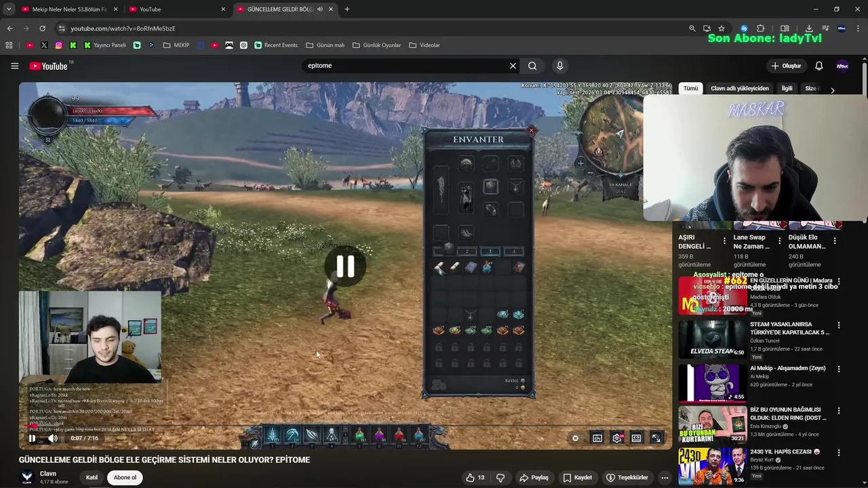Open the YouTube account avatar menu
This screenshot has width=868, height=488.
pos(842,66)
